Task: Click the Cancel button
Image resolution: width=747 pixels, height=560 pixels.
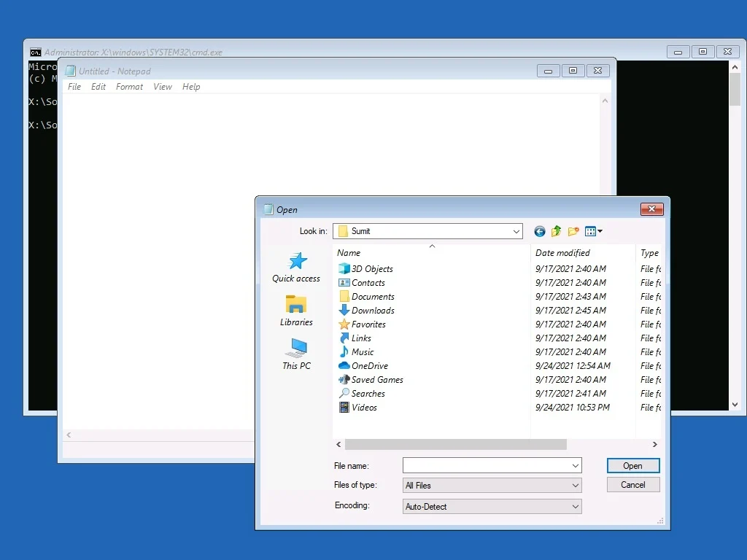Action: (x=632, y=485)
